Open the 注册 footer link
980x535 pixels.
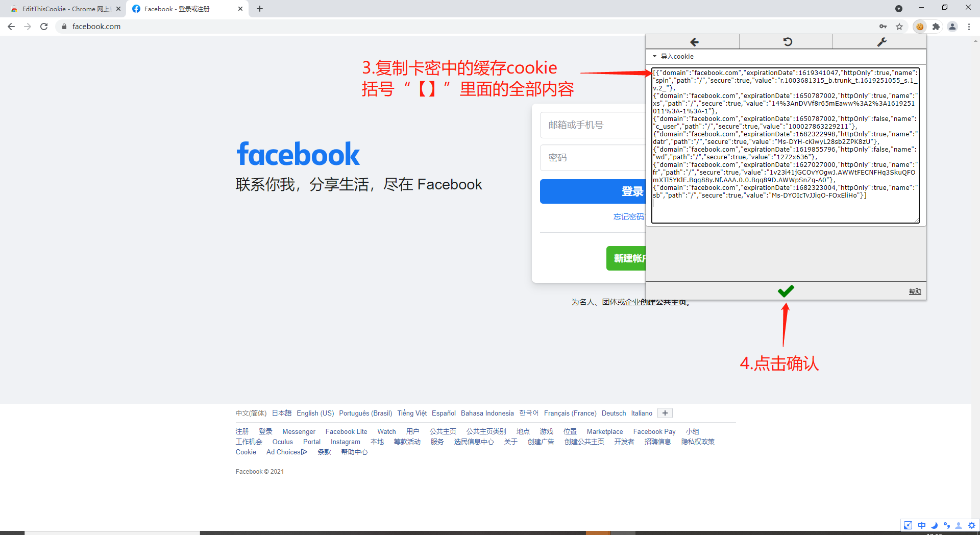pyautogui.click(x=242, y=431)
